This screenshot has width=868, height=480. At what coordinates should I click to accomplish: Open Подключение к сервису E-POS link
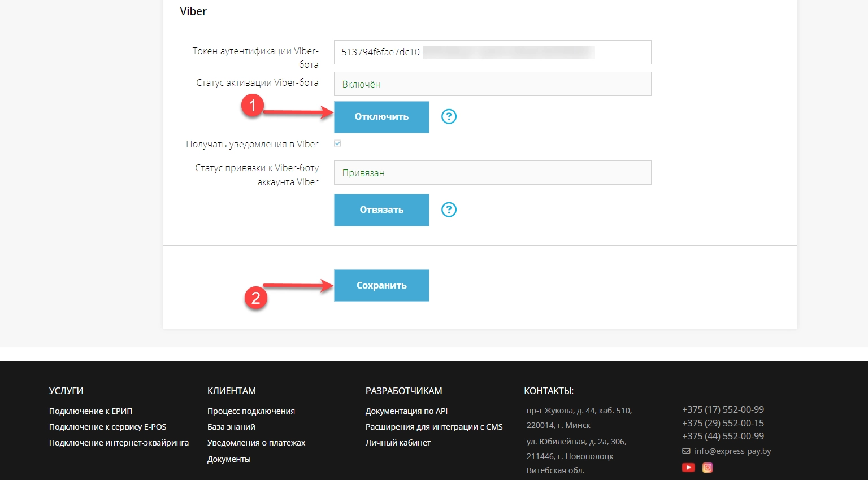point(108,427)
